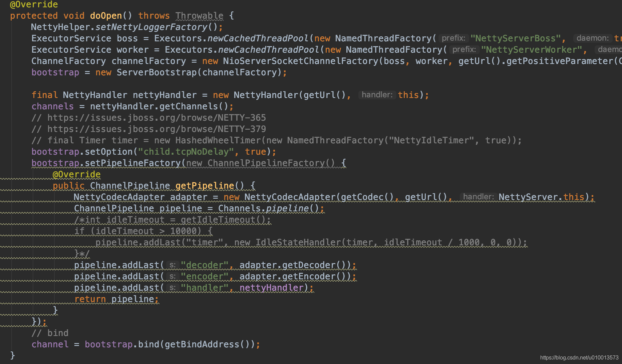This screenshot has height=364, width=622.
Task: Open the NETTY-379 issue URL in comment
Action: 157,129
